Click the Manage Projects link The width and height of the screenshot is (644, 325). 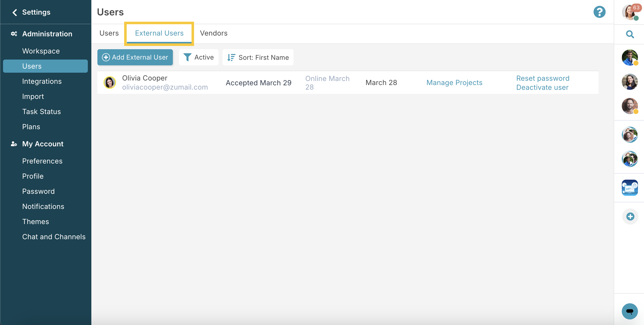tap(454, 83)
